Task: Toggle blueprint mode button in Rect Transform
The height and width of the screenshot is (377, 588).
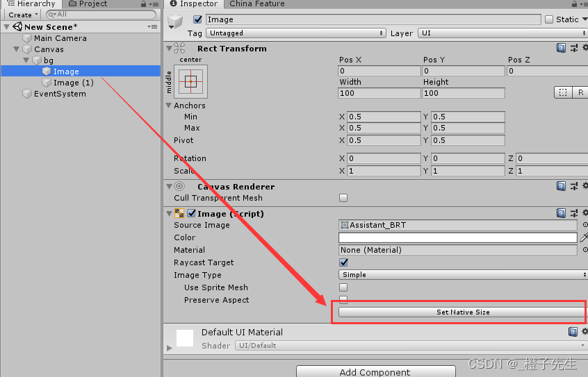Action: [x=563, y=92]
